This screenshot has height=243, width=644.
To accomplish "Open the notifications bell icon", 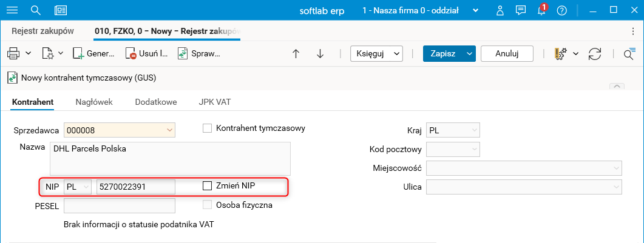I will click(541, 10).
